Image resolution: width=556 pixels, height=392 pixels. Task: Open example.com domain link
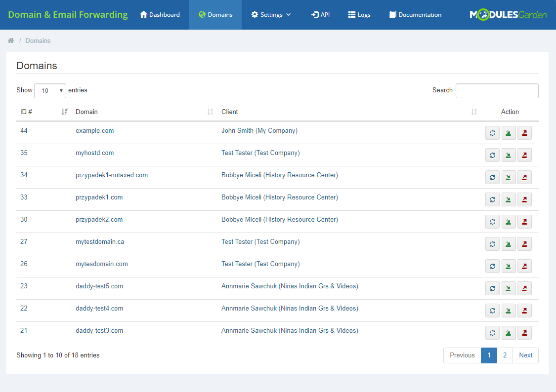pos(95,131)
